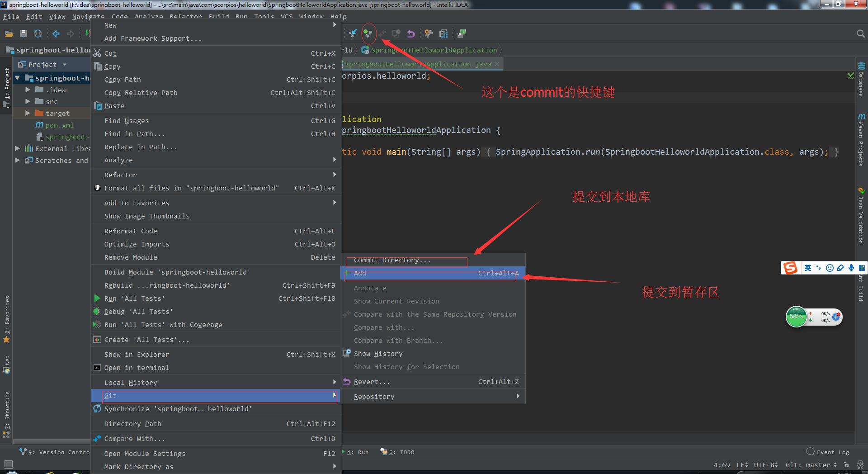Screen dimensions: 868x474
Task: Click the Forward navigation arrow icon
Action: (71, 33)
